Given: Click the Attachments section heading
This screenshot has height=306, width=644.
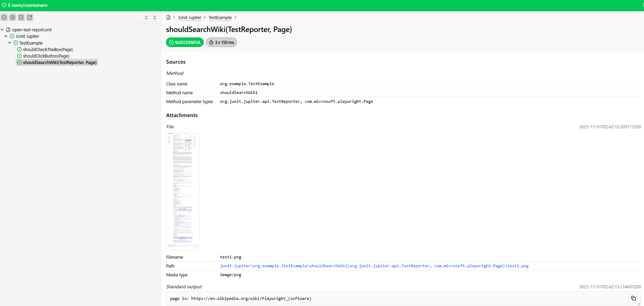Looking at the screenshot, I should coord(182,115).
